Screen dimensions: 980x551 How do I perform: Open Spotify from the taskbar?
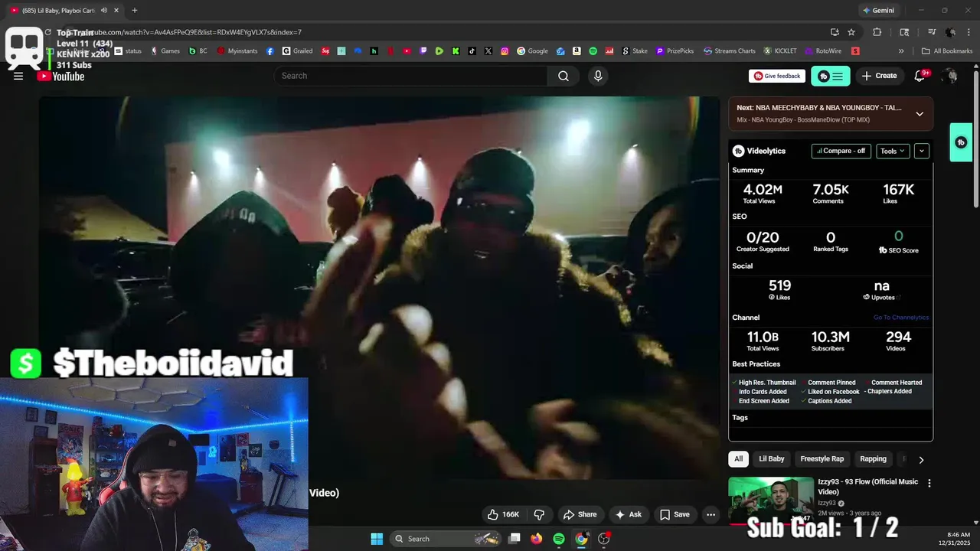559,539
